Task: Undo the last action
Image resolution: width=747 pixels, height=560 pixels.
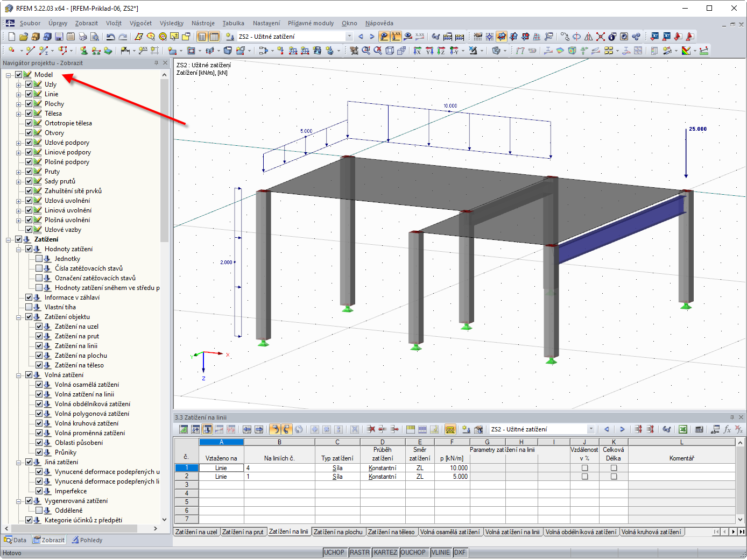Action: [111, 37]
